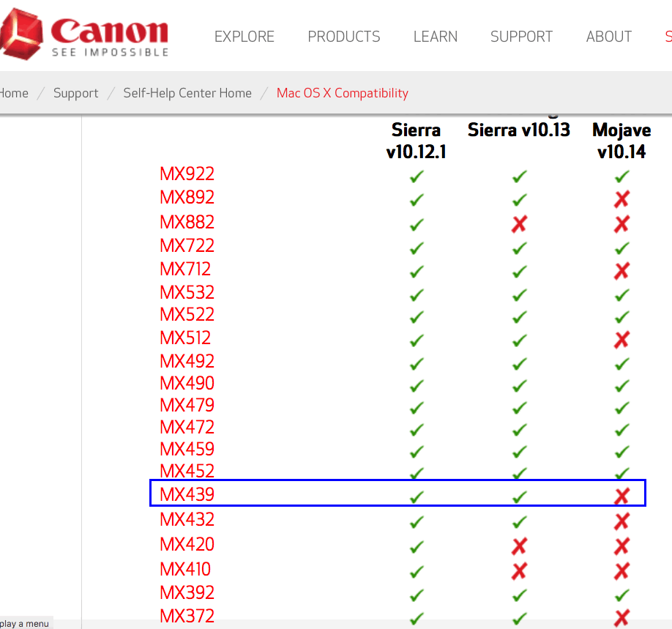Click Mac OS X Compatibility breadcrumb
Image resolution: width=672 pixels, height=629 pixels.
click(343, 93)
